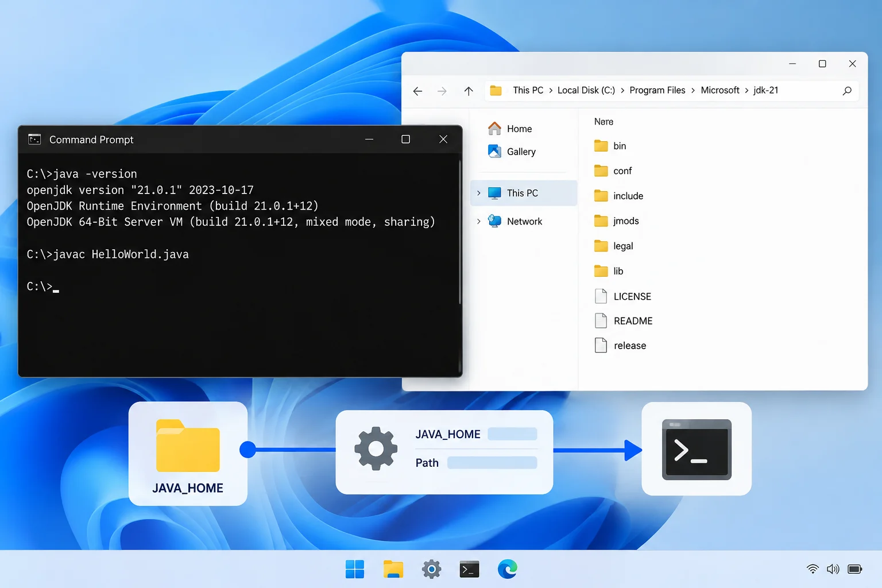Select Home in the navigation pane
882x588 pixels.
(x=510, y=129)
